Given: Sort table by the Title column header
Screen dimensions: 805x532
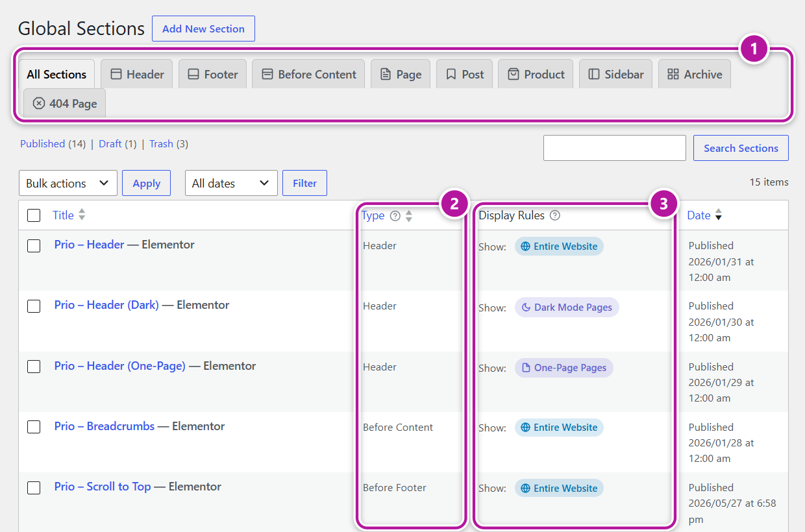Looking at the screenshot, I should (x=63, y=215).
